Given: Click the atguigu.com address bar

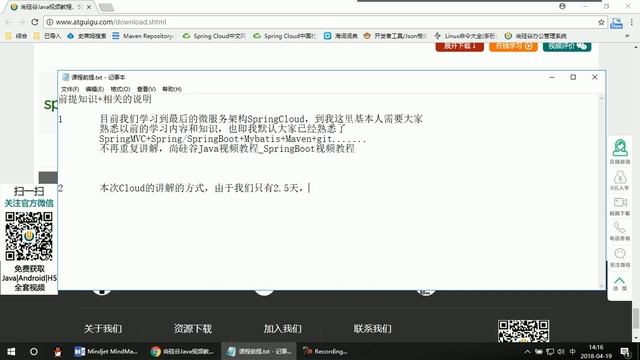Looking at the screenshot, I should (x=320, y=22).
